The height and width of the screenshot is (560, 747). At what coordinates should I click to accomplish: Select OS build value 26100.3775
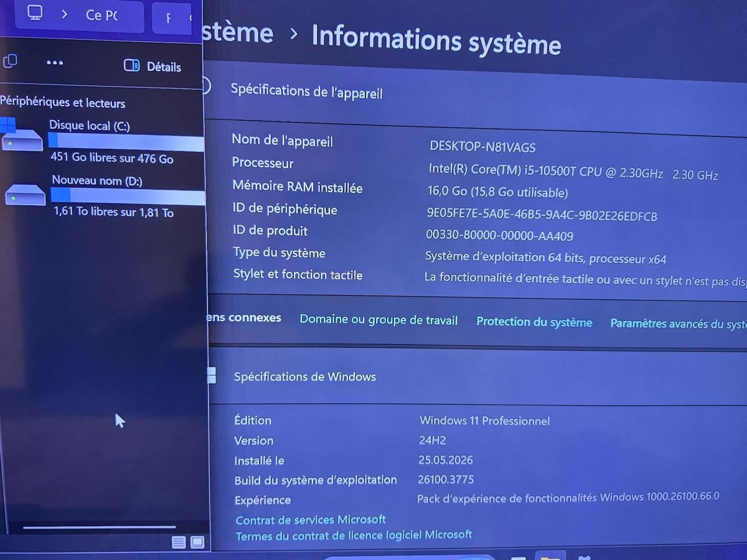pyautogui.click(x=446, y=479)
